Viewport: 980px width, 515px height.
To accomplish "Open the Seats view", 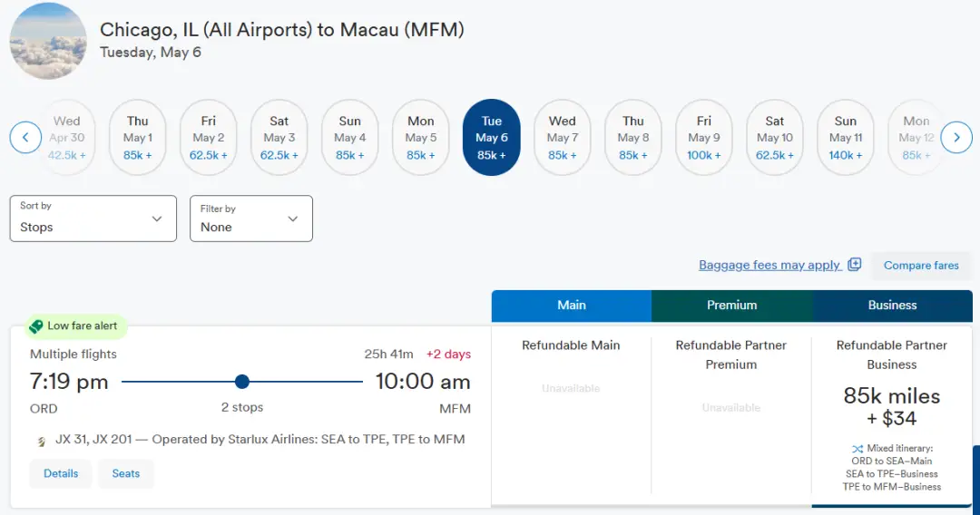I will (x=126, y=473).
